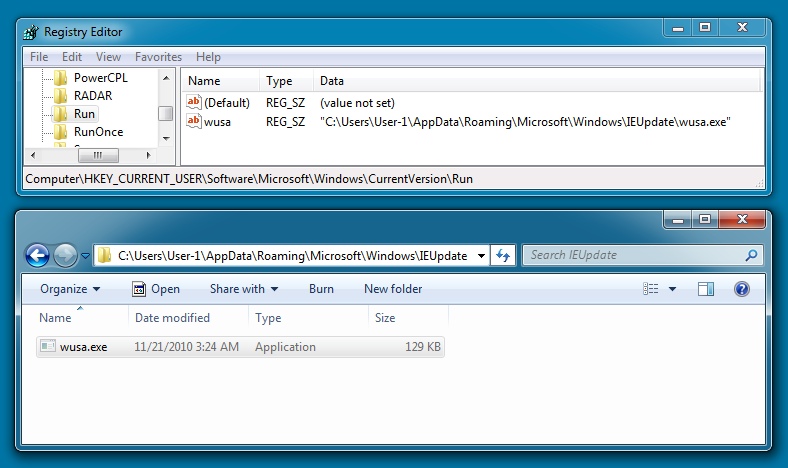Click inside the Search IEUpdate field

[x=630, y=255]
